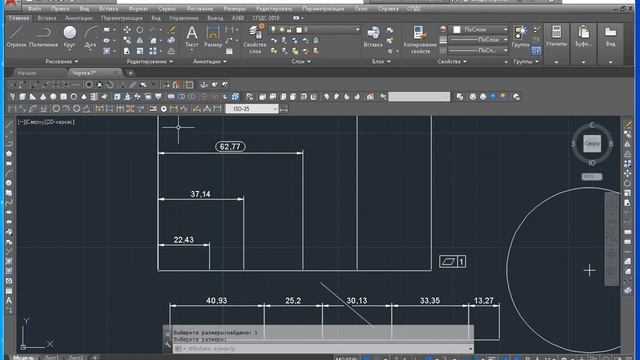Click Center Mark icon in Dimension toolbar
Image resolution: width=640 pixels, height=360 pixels.
(164, 109)
